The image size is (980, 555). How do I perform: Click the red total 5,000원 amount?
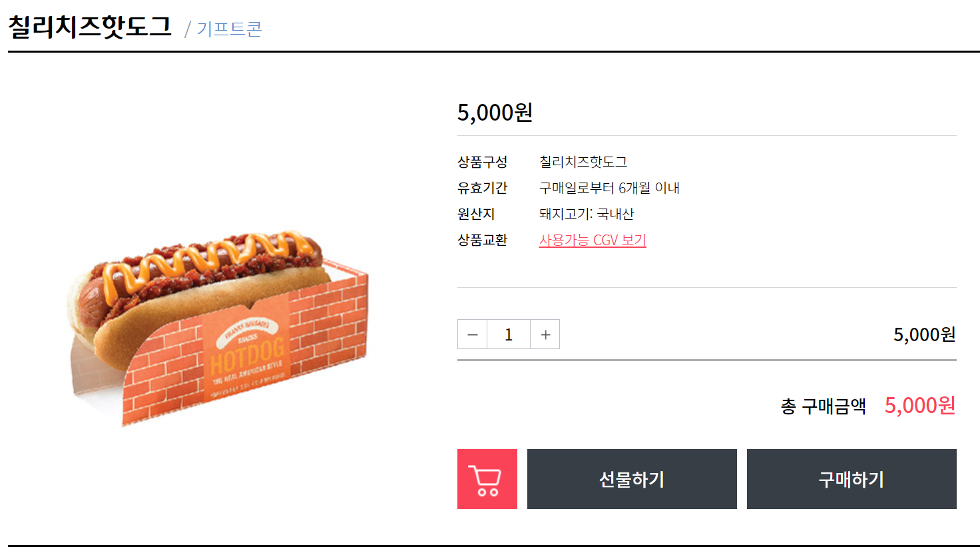pos(920,405)
